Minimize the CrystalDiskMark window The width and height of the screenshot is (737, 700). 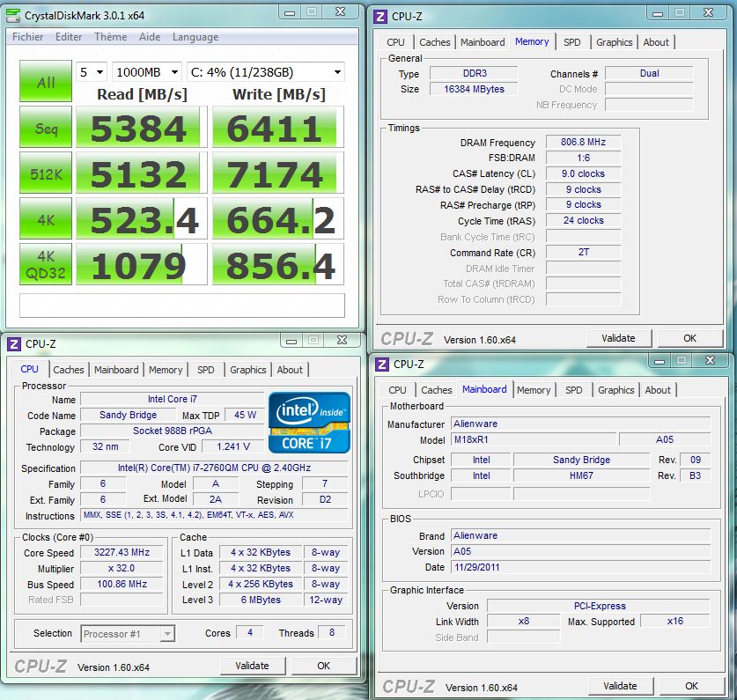290,12
